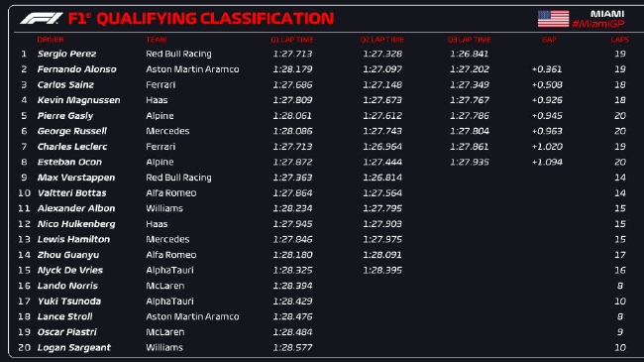644x362 pixels.
Task: Click Carlos Sainz gap +0.508
Action: (547, 84)
